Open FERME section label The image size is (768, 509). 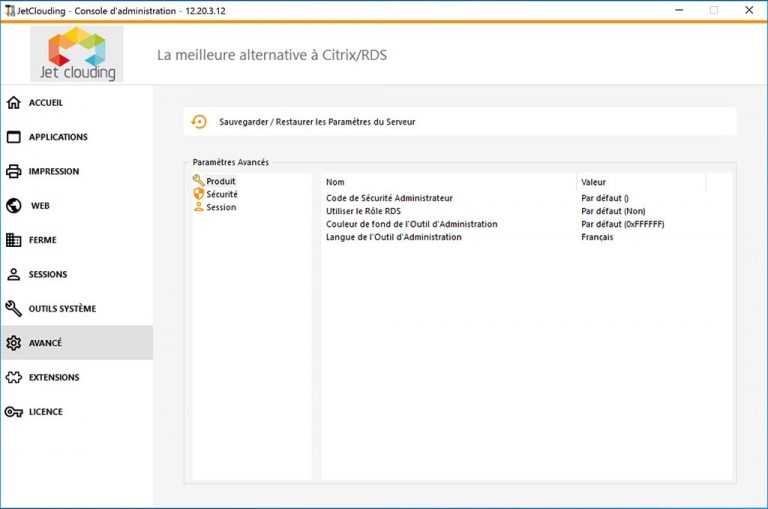pyautogui.click(x=43, y=240)
